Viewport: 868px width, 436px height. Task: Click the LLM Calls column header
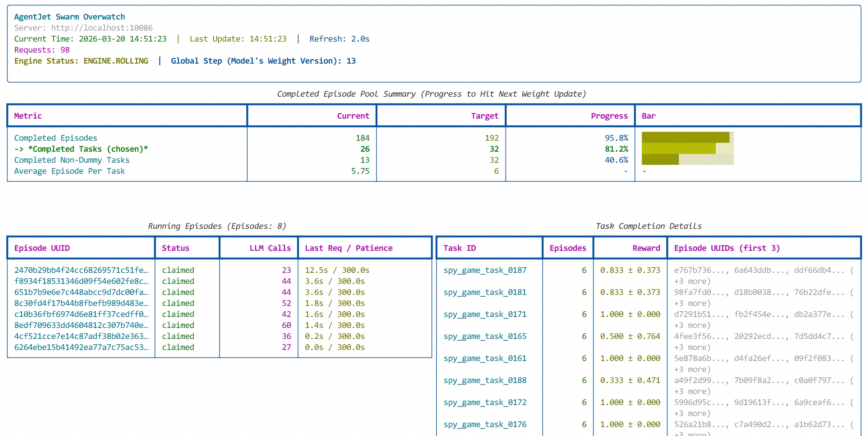(270, 248)
